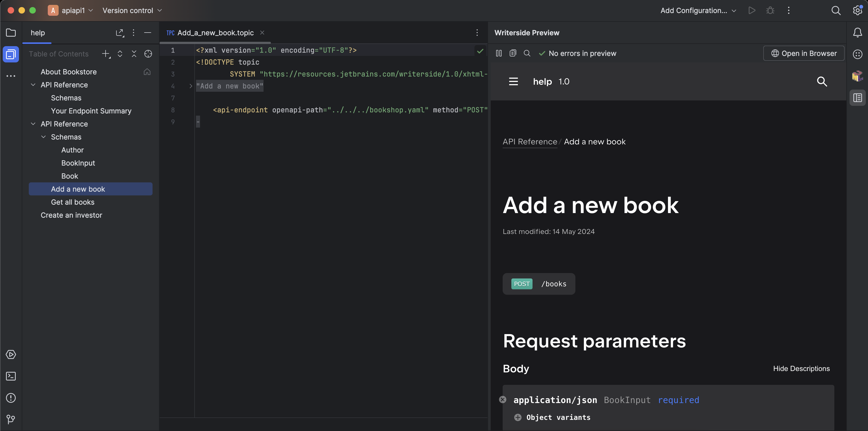Select Add a new book topic
Viewport: 868px width, 431px height.
tap(91, 189)
